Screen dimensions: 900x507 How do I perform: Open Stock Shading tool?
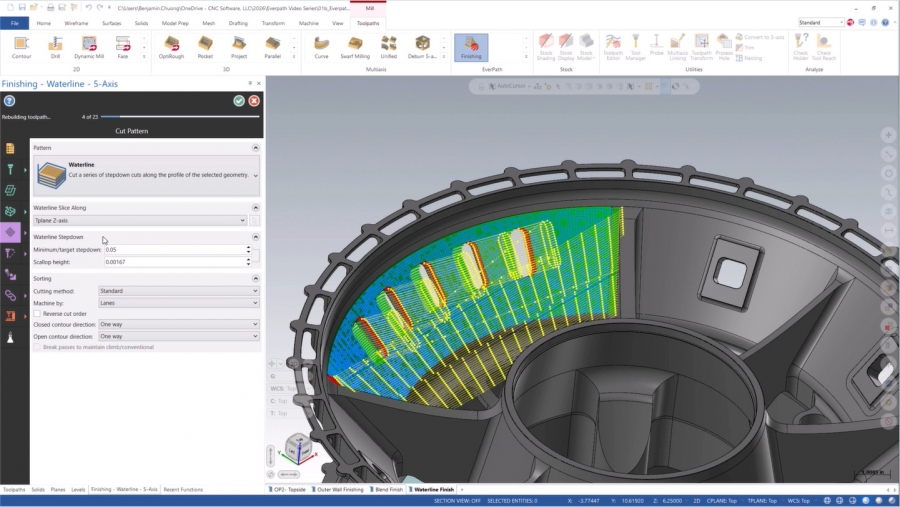pos(546,47)
